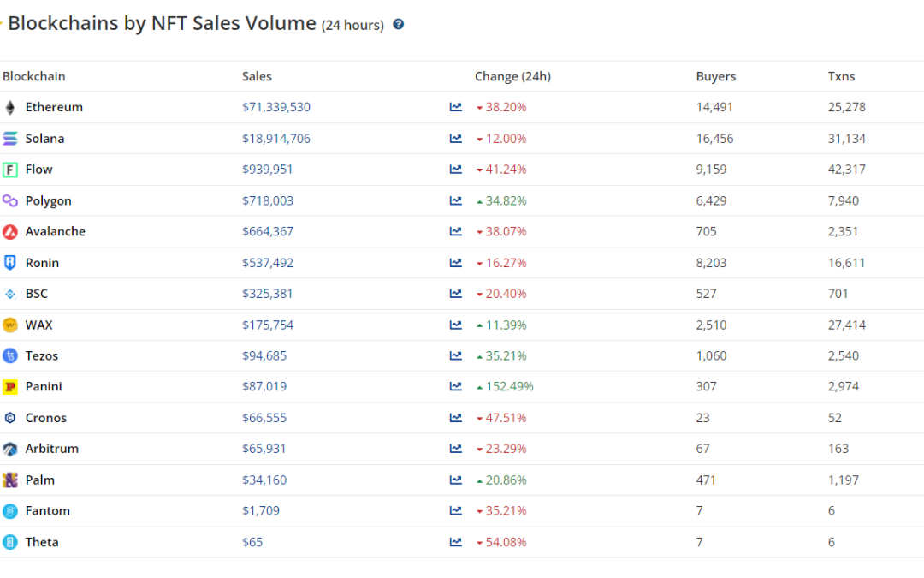Click the Polygon logo icon

point(10,200)
